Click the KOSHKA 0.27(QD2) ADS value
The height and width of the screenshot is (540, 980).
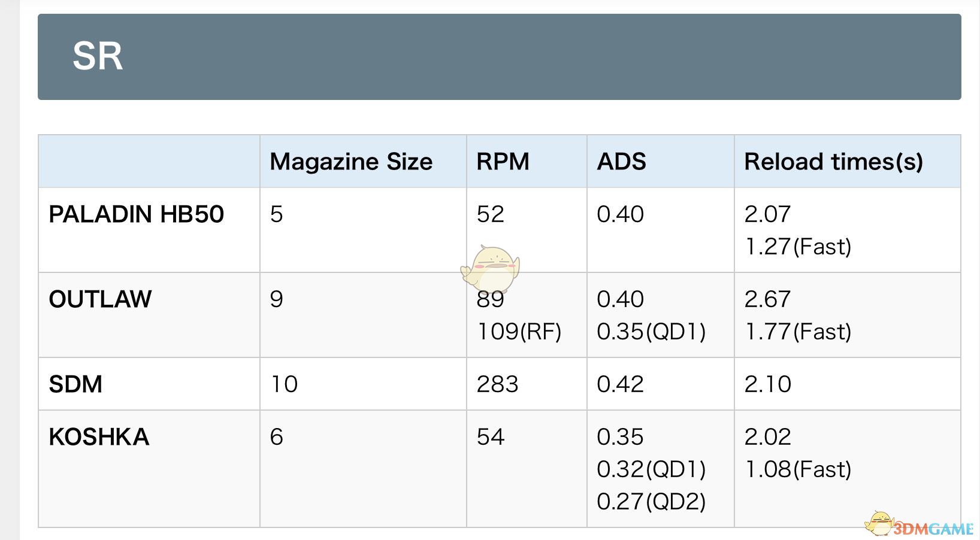pyautogui.click(x=651, y=502)
